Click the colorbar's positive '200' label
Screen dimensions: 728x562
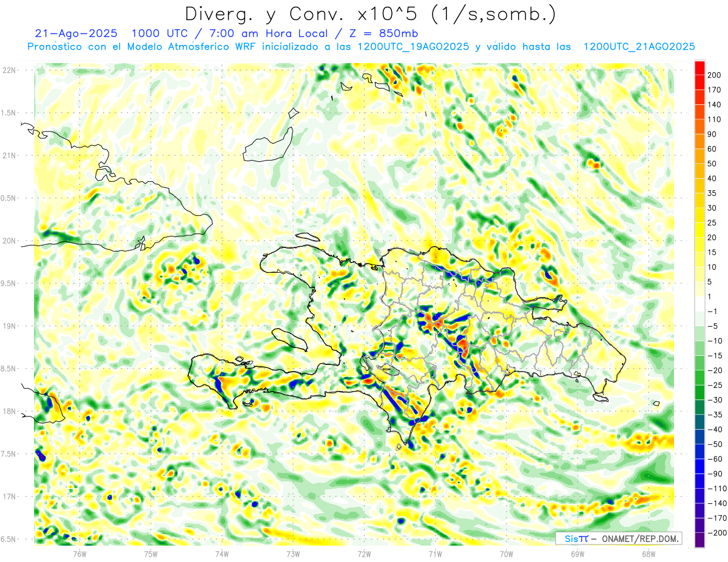pyautogui.click(x=715, y=75)
